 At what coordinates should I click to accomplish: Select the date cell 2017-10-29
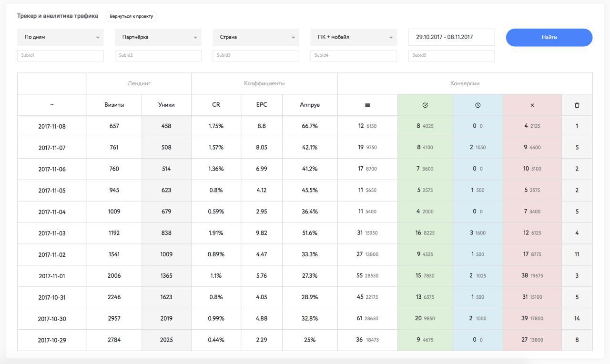(x=52, y=340)
